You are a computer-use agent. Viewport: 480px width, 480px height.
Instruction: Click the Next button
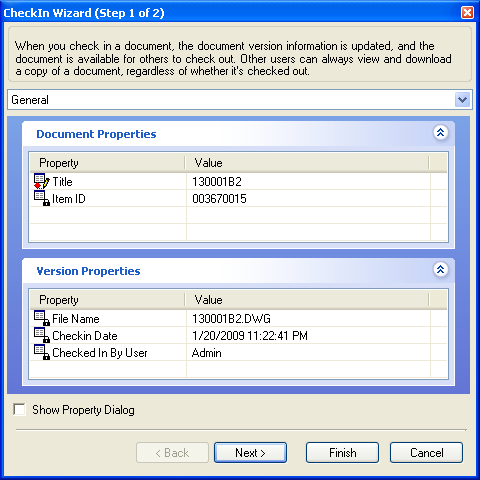coord(250,453)
